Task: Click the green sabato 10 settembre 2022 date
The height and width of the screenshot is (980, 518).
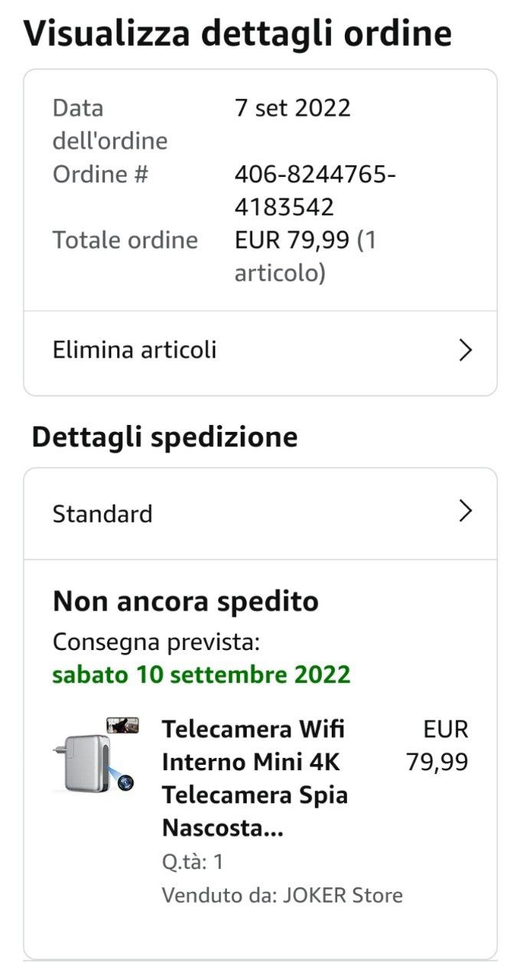Action: (x=201, y=675)
